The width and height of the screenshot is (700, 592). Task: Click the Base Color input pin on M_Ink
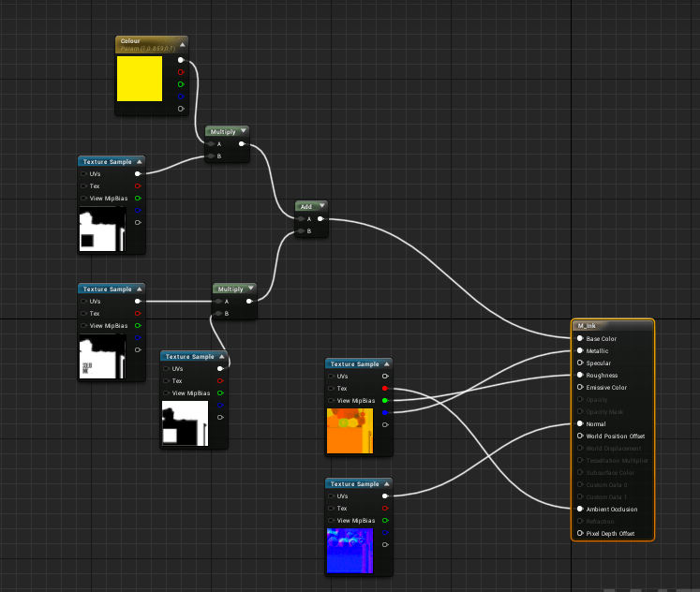(x=580, y=339)
